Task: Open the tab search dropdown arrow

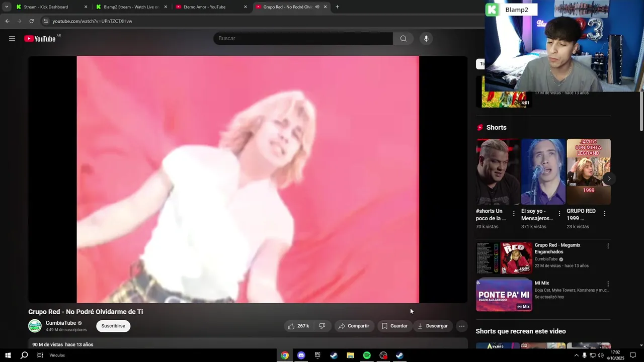Action: click(7, 7)
